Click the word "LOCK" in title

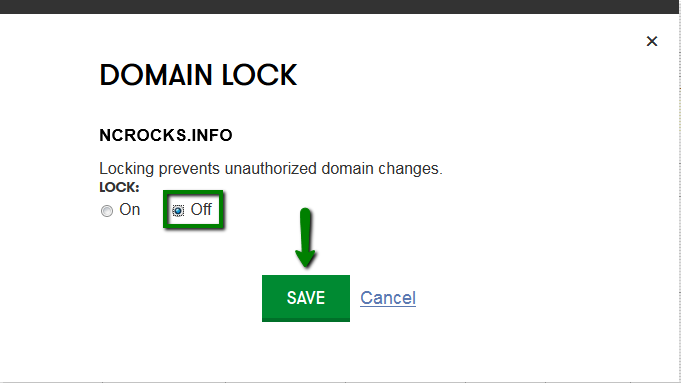[259, 75]
